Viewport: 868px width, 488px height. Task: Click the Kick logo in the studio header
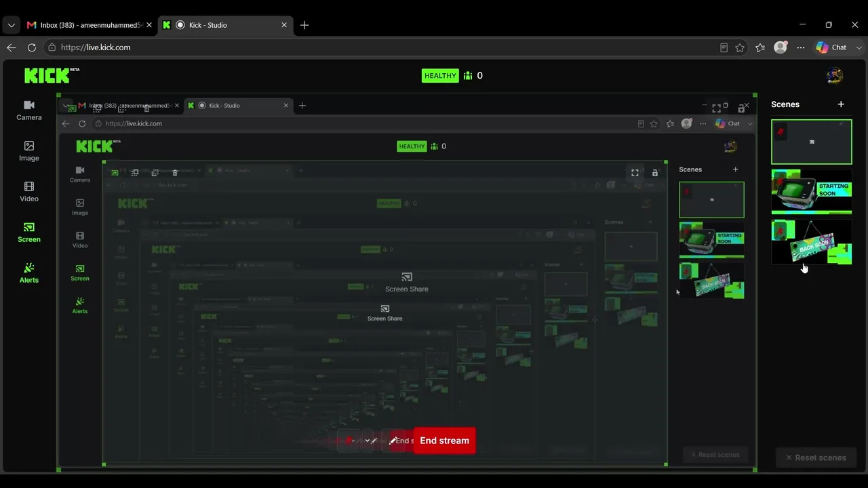pos(52,75)
